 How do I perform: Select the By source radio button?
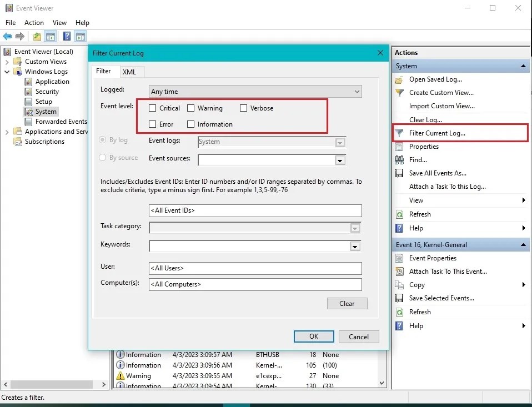[x=102, y=158]
